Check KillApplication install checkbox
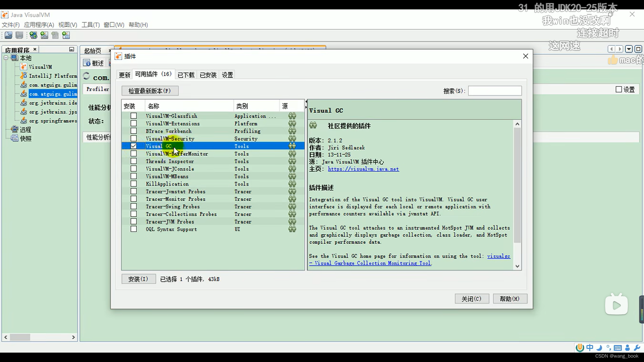Viewport: 644px width, 362px height. pyautogui.click(x=133, y=184)
